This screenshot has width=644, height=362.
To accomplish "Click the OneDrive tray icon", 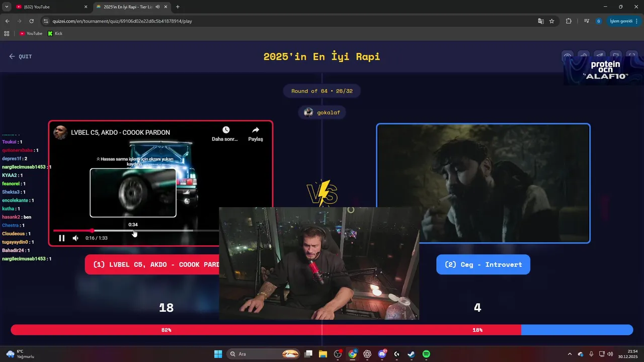I will click(x=581, y=354).
